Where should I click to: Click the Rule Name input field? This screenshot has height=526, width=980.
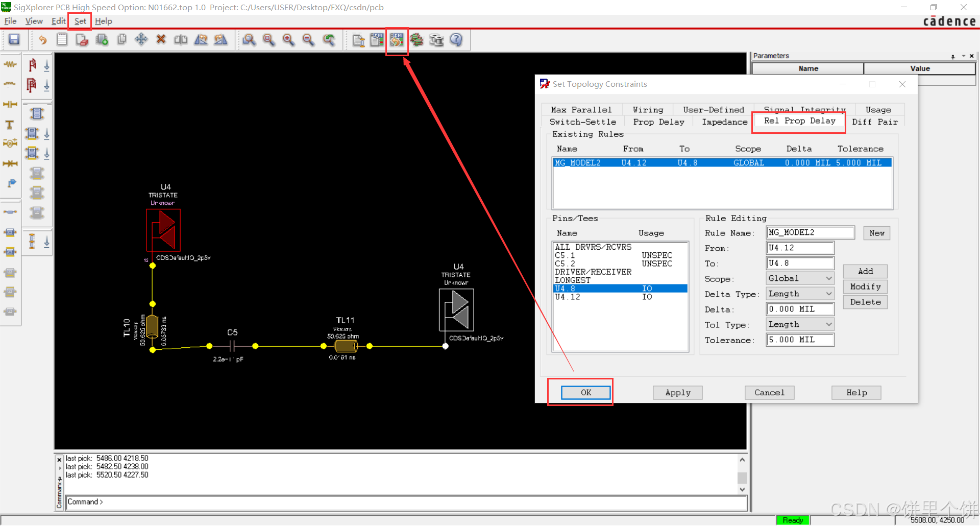(811, 232)
